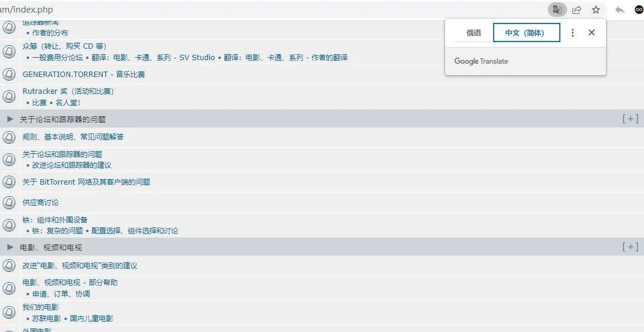Click the share page icon

point(577,10)
